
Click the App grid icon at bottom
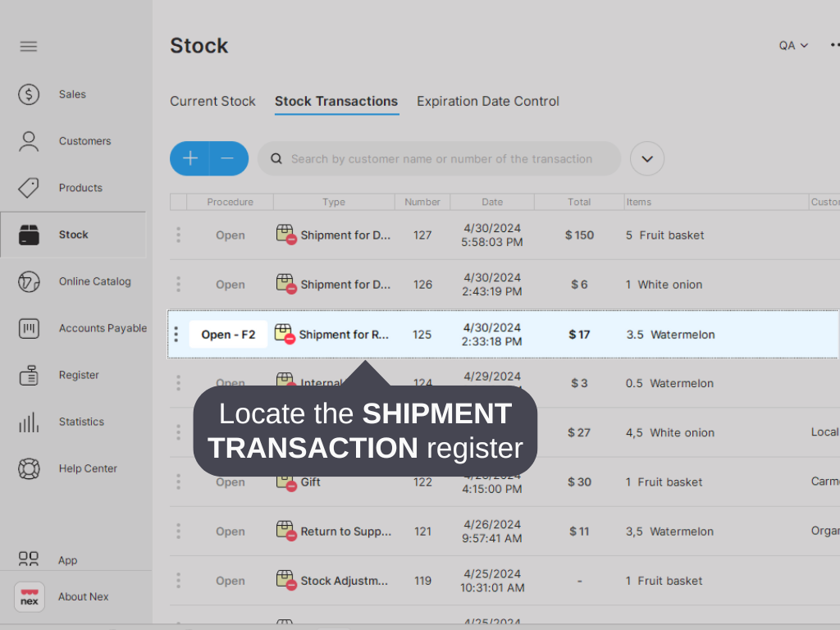coord(29,559)
